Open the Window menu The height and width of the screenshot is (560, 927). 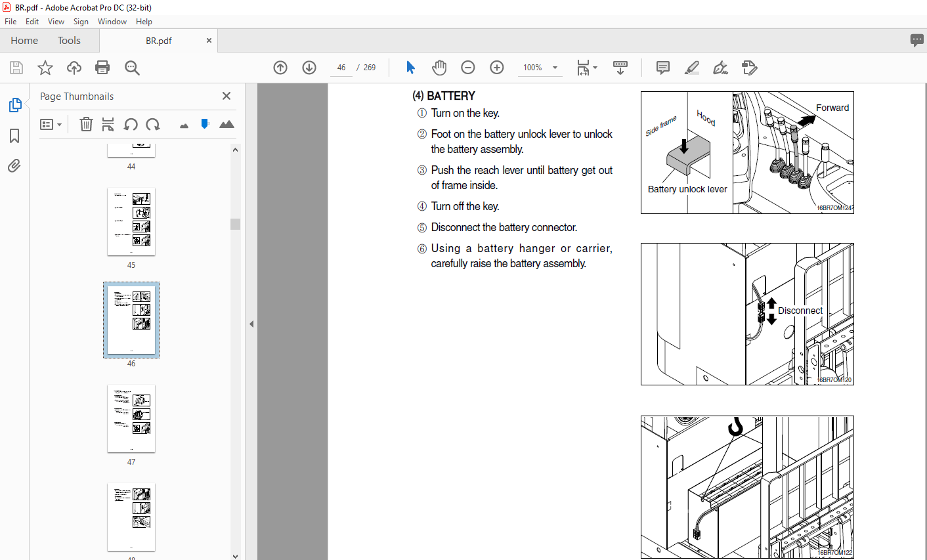112,22
